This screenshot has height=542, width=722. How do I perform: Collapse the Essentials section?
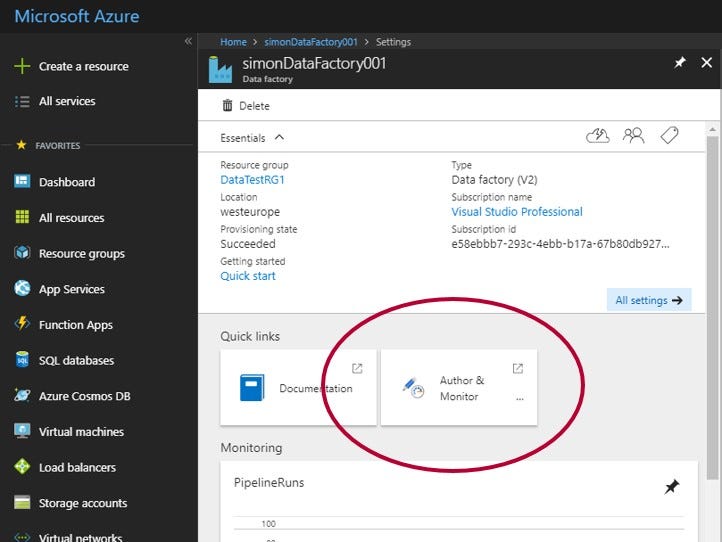(279, 137)
